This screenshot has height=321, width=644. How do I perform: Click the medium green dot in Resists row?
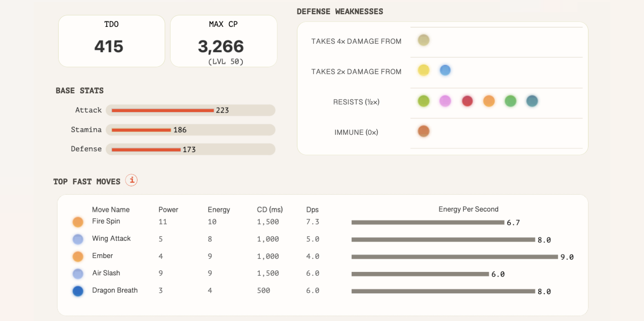510,101
